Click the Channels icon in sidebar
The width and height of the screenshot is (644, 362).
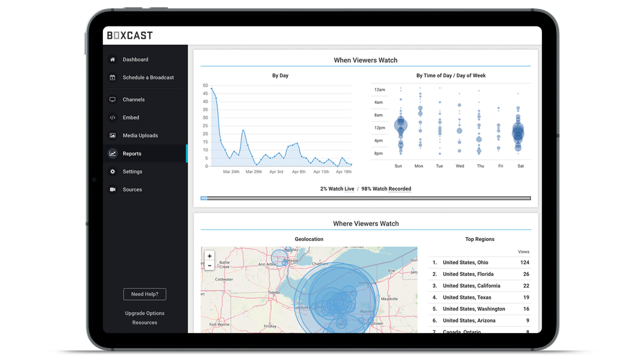(x=112, y=100)
